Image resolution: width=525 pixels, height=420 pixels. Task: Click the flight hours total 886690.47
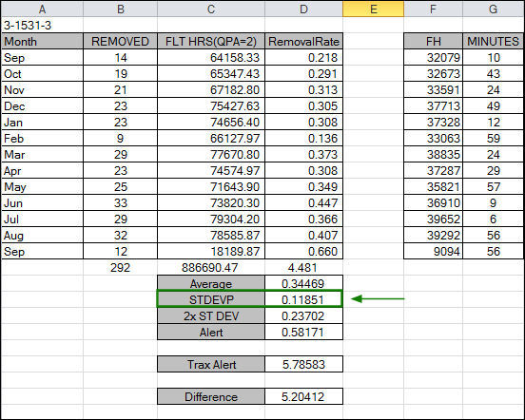point(211,268)
